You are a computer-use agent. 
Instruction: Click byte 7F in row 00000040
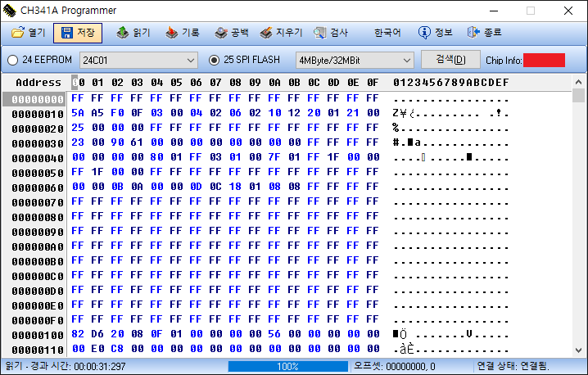(274, 156)
